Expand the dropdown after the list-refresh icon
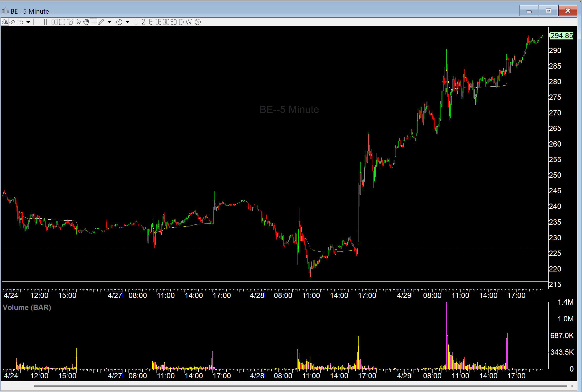This screenshot has width=582, height=392. [x=28, y=22]
